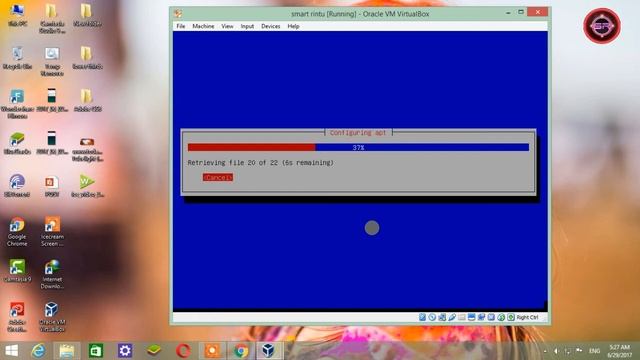Select the Icecream Screen Recorder shortcut
The height and width of the screenshot is (360, 640).
[52, 231]
